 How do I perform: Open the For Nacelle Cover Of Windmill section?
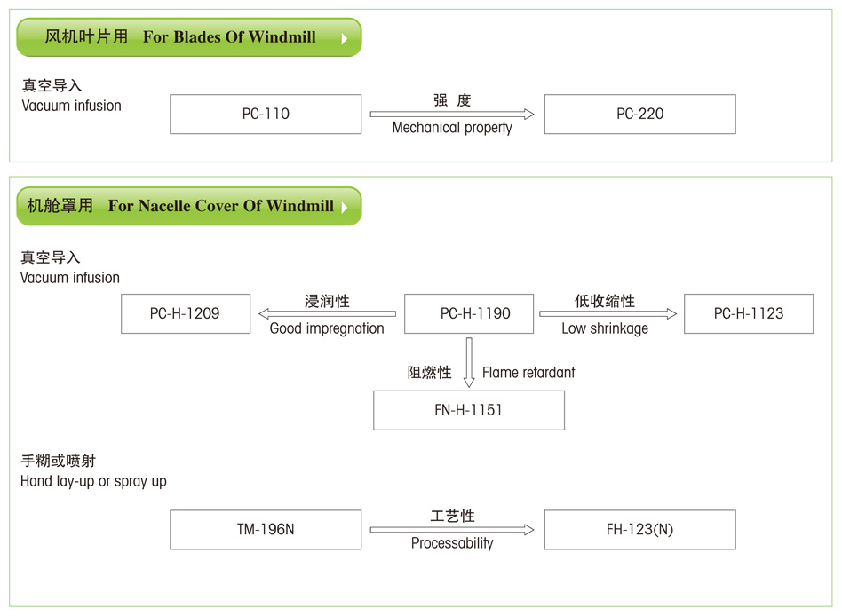pos(188,206)
